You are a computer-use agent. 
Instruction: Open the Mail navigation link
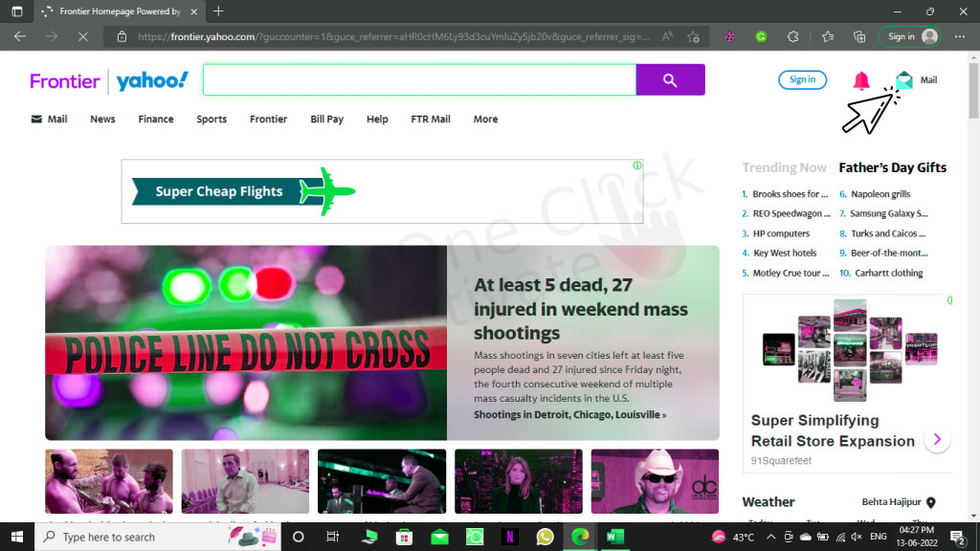[x=50, y=119]
